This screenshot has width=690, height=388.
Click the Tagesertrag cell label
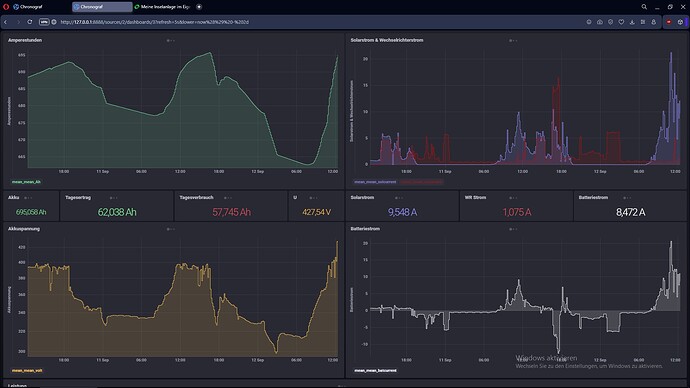click(x=78, y=198)
